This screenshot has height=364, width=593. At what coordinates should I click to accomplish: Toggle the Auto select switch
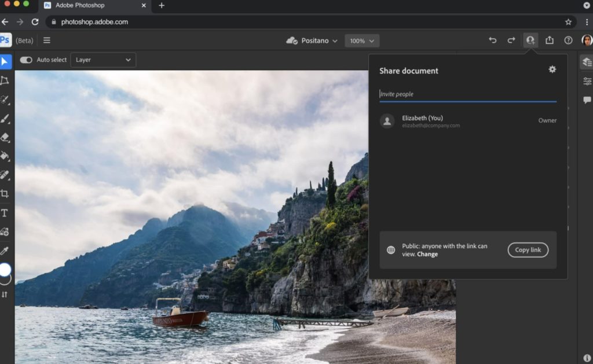coord(26,60)
